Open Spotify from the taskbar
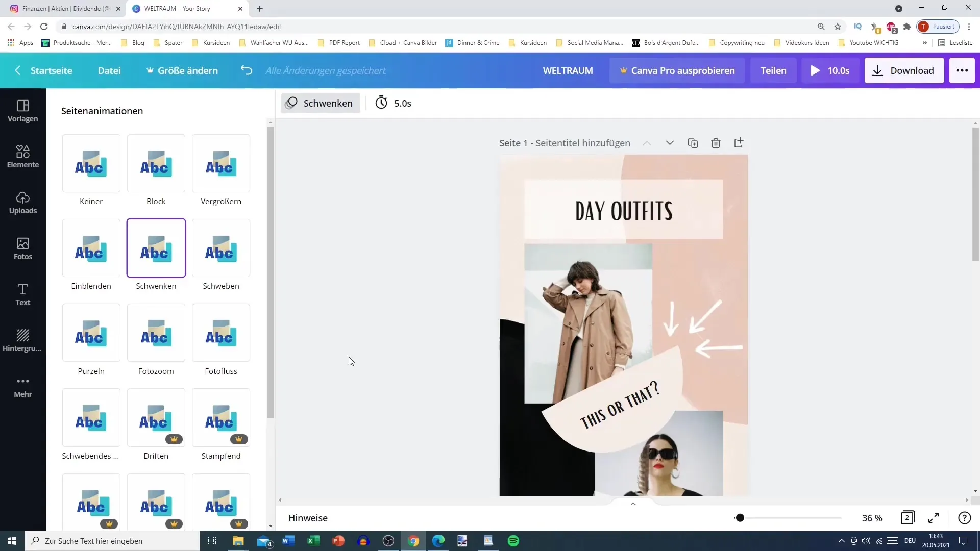The height and width of the screenshot is (551, 980). coord(513,541)
